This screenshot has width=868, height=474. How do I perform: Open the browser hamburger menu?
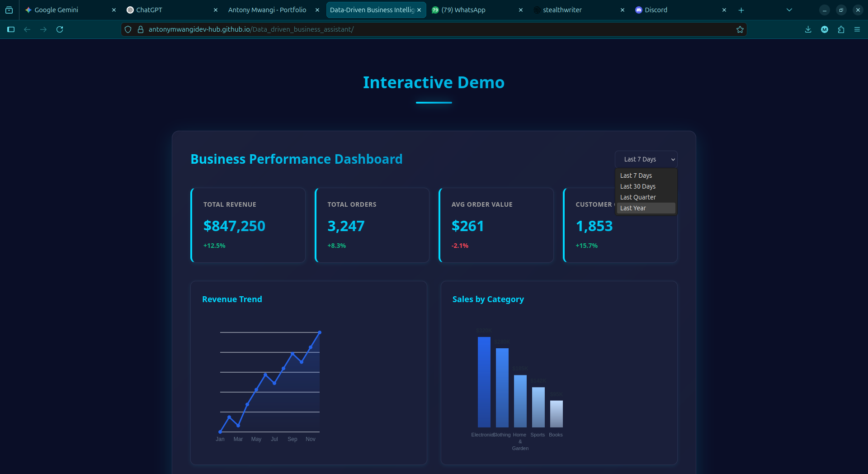point(857,29)
